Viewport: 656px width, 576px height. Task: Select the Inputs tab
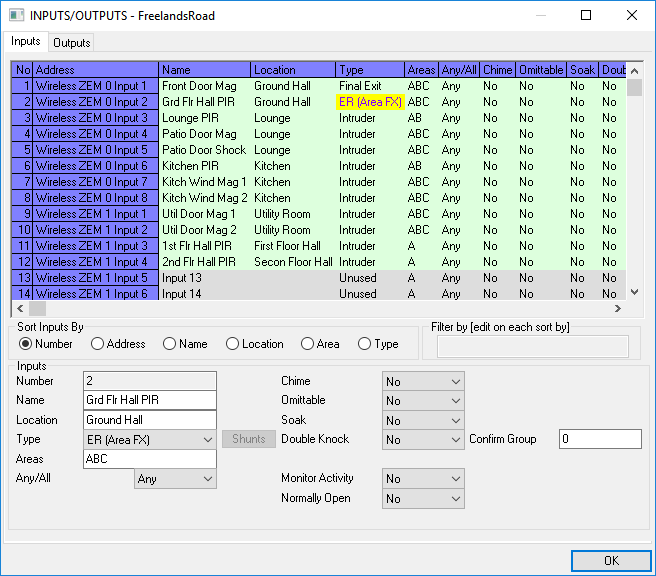click(x=26, y=42)
